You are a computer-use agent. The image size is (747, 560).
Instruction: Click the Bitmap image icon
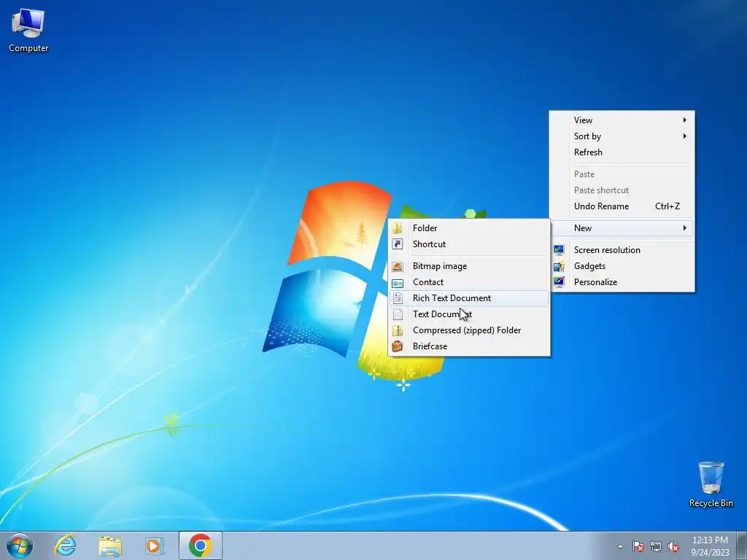pyautogui.click(x=398, y=266)
